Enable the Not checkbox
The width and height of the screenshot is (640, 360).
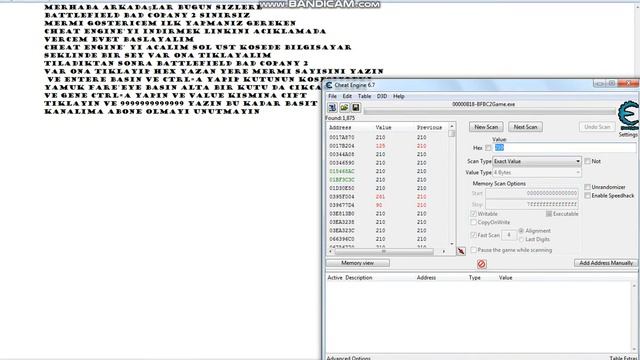pyautogui.click(x=587, y=161)
